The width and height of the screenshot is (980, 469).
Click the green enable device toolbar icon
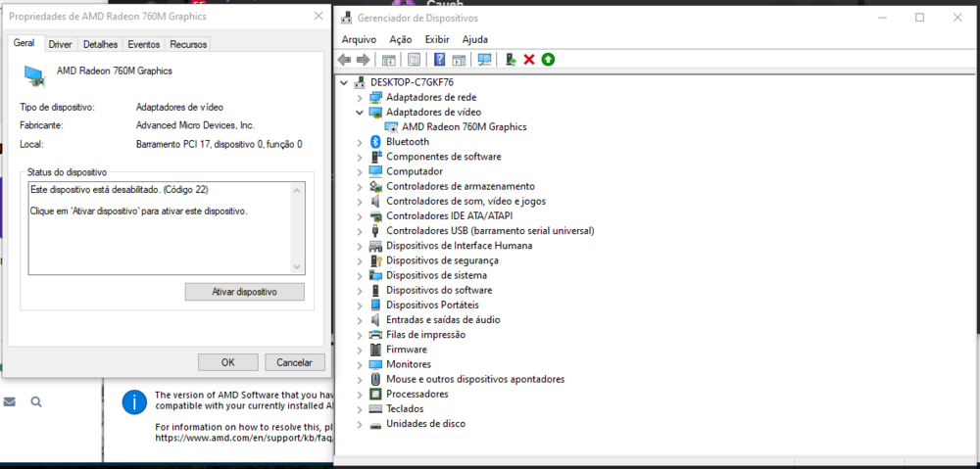(548, 60)
